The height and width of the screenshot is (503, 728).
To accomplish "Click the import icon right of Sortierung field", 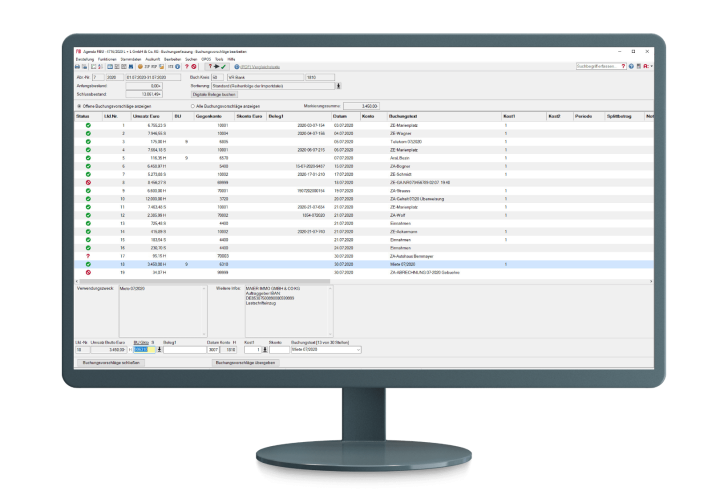I will (337, 86).
